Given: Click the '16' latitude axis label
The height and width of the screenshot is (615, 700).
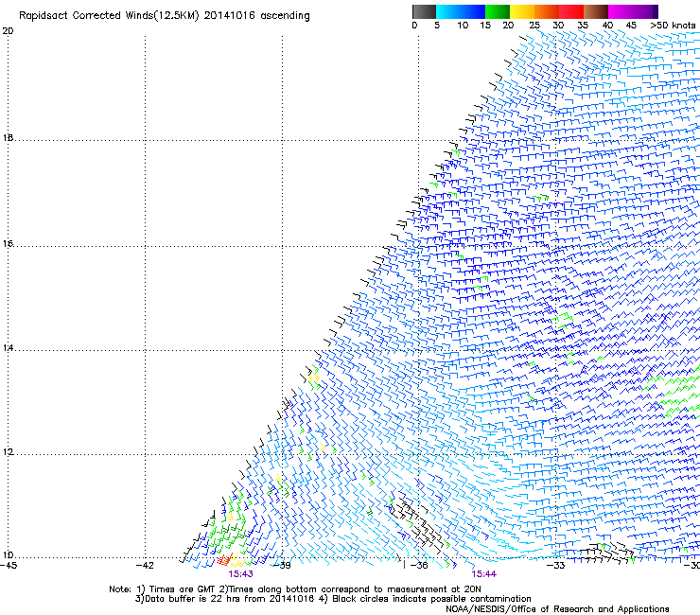Looking at the screenshot, I should pyautogui.click(x=8, y=244).
